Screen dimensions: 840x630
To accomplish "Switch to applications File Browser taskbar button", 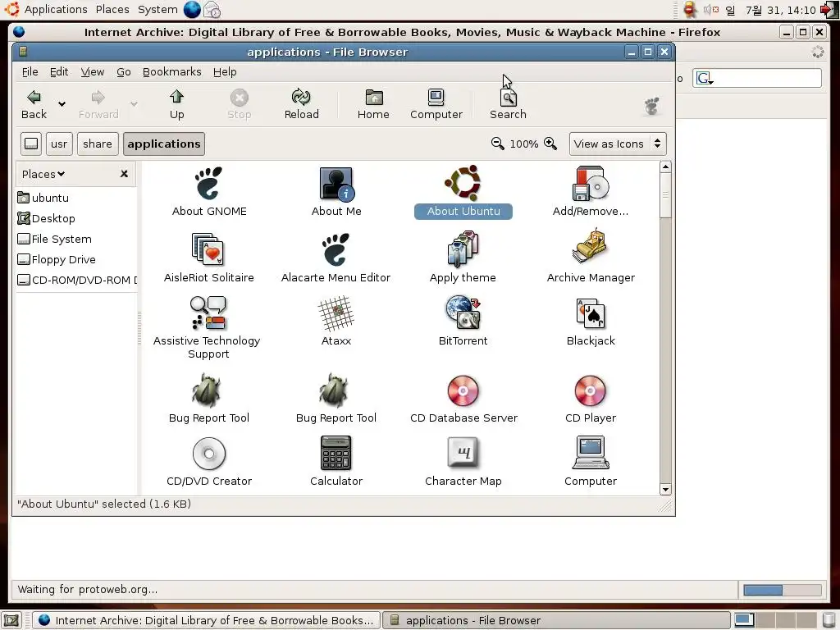I will pos(555,620).
